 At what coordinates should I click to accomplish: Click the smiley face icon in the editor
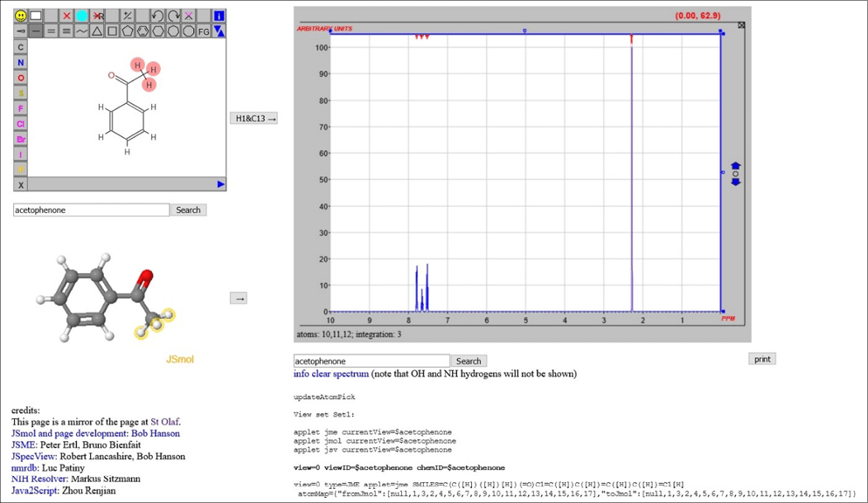click(x=20, y=16)
